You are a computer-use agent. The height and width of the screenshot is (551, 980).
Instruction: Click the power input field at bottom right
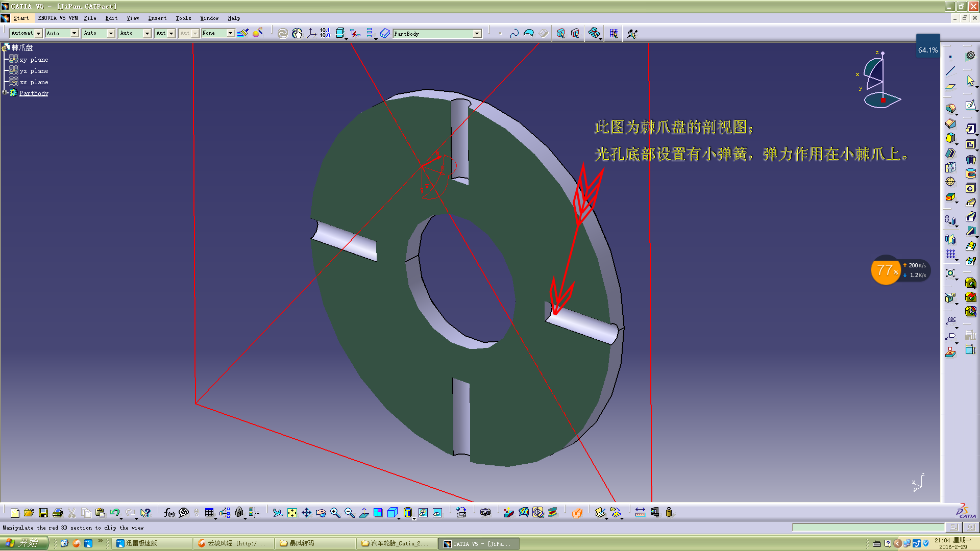(869, 527)
